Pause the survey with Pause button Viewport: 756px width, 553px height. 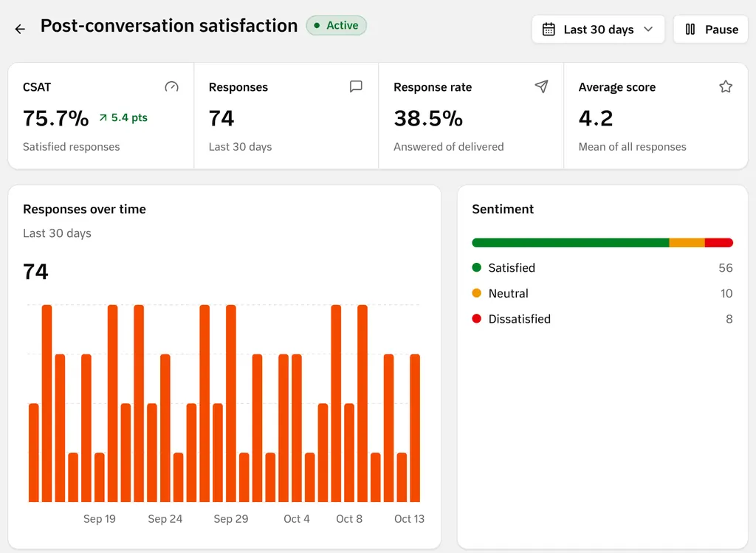(711, 30)
